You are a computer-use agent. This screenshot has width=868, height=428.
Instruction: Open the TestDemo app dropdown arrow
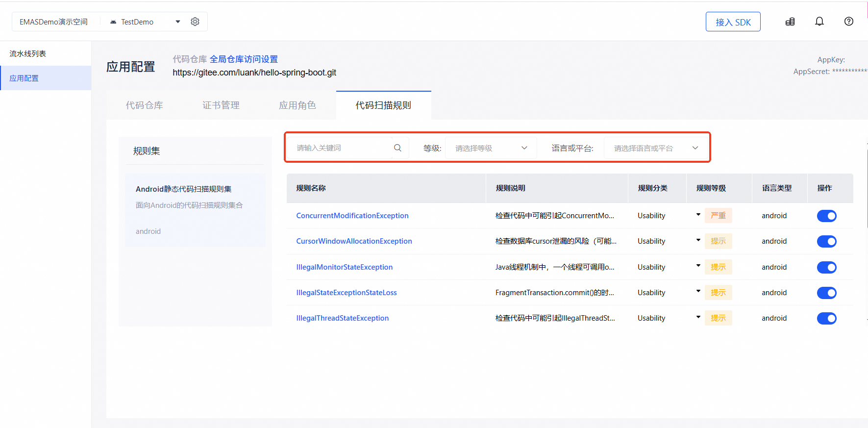pyautogui.click(x=178, y=22)
